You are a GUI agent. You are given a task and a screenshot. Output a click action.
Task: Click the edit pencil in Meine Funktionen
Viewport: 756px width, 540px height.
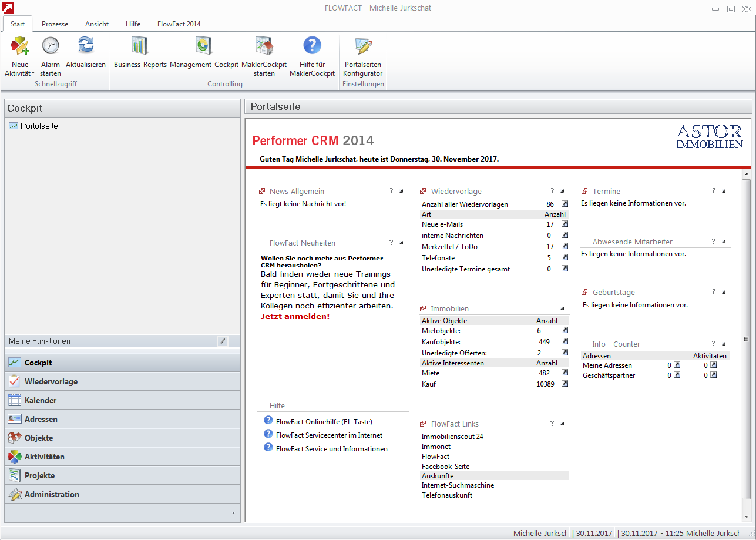(x=223, y=341)
